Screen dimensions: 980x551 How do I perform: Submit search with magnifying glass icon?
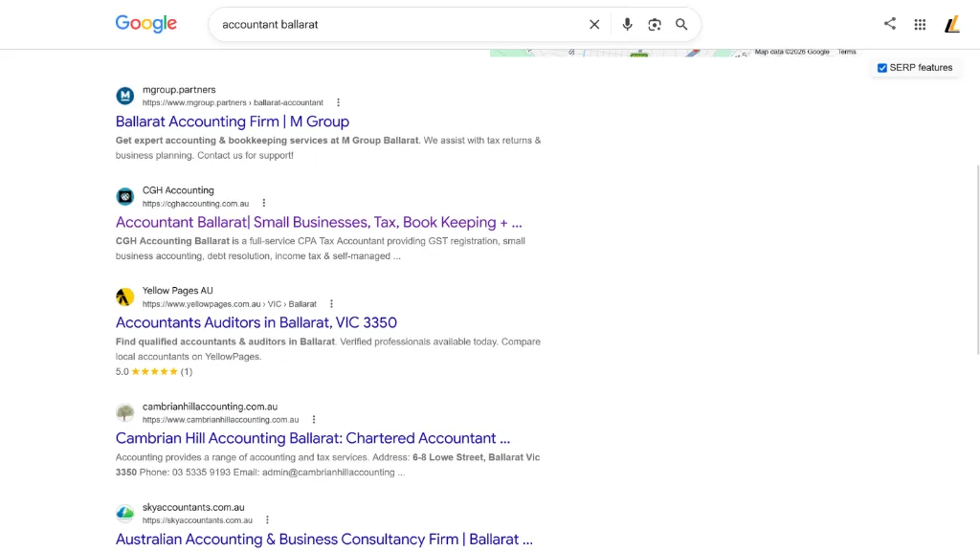(x=681, y=24)
